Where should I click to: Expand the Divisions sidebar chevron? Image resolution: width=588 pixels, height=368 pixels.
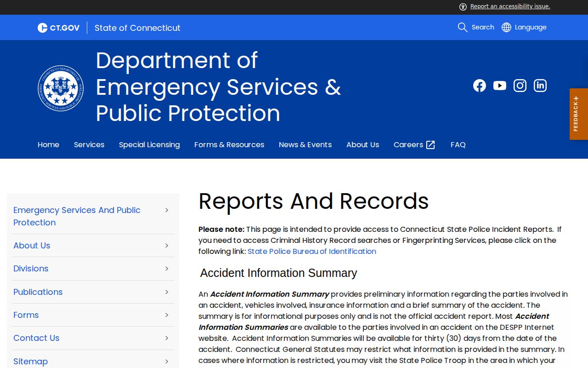[x=167, y=269]
